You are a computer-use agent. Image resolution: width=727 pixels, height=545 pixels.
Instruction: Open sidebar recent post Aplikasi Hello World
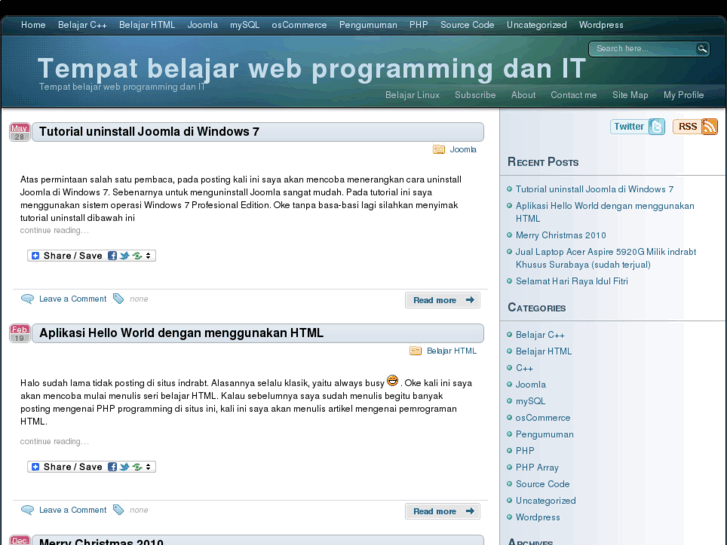point(605,212)
